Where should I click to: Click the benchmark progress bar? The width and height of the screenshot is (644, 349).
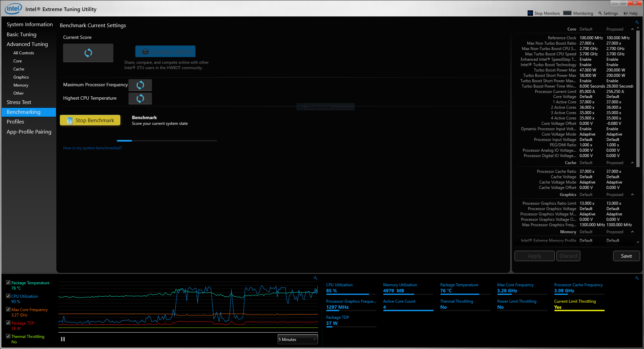[167, 141]
